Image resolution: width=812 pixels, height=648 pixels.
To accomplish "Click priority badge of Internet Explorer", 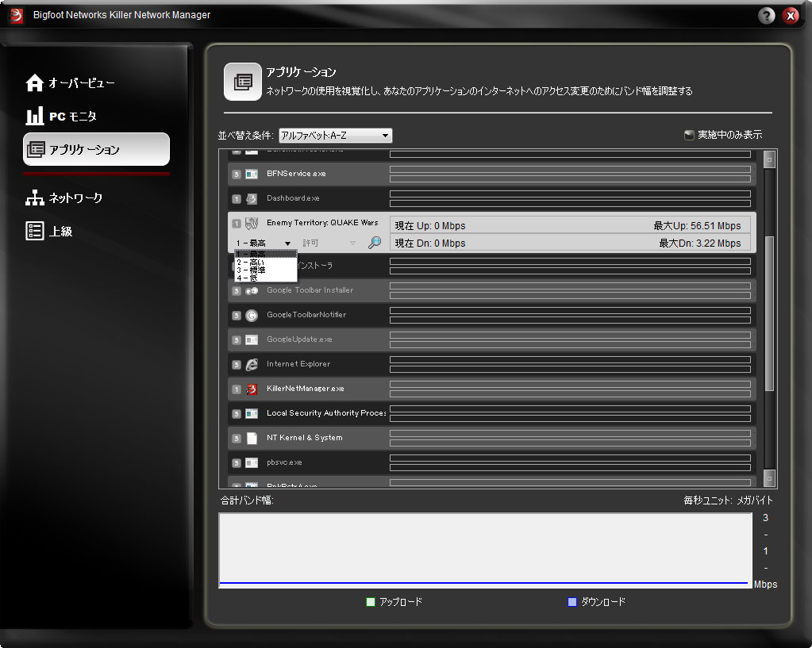I will [x=237, y=364].
